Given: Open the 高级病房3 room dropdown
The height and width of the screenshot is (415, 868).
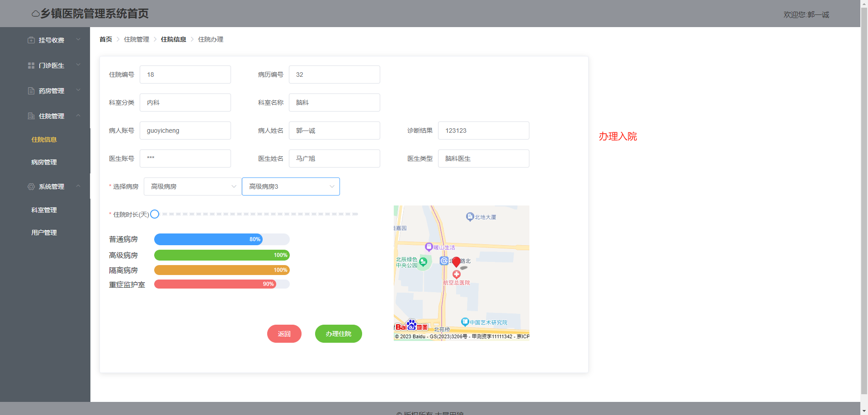Looking at the screenshot, I should (291, 187).
